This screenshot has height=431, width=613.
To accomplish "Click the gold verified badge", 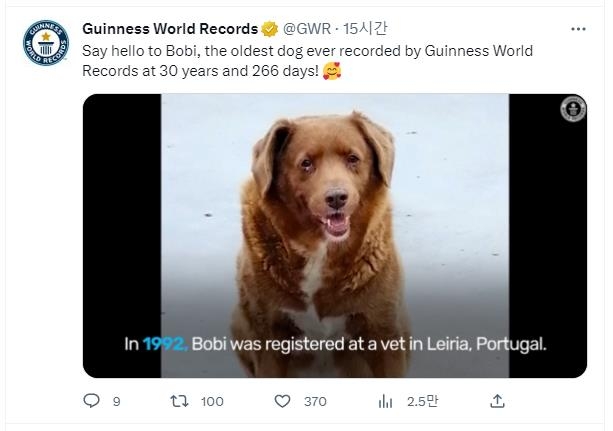I will click(270, 27).
